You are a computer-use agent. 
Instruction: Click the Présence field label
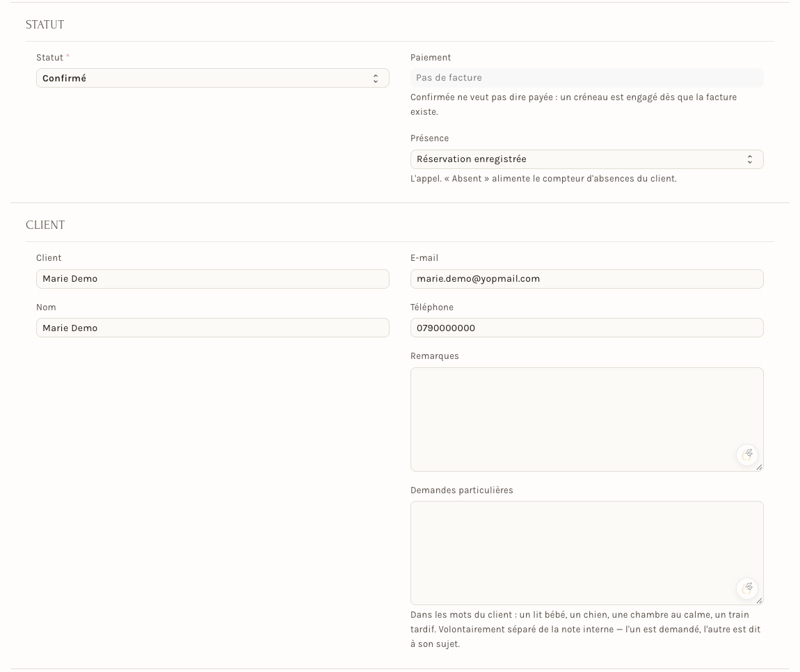click(x=430, y=138)
